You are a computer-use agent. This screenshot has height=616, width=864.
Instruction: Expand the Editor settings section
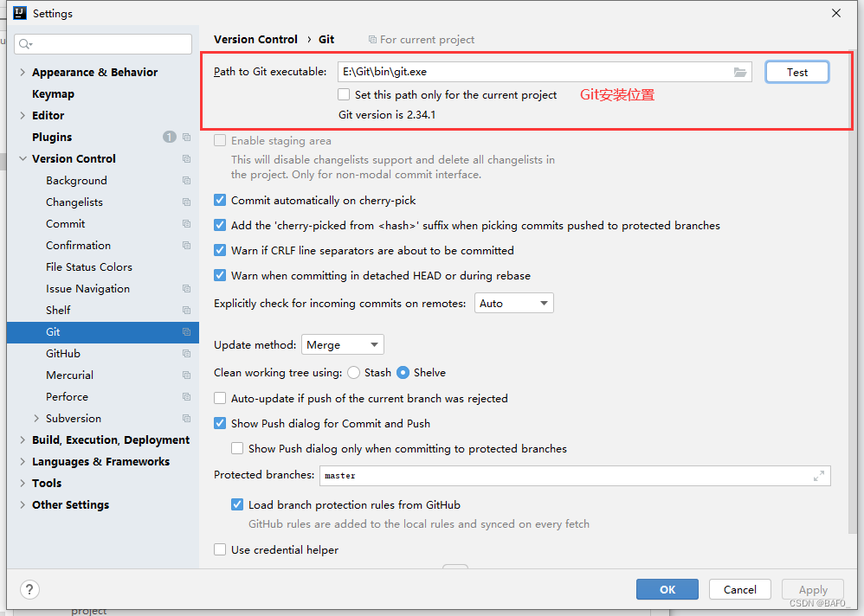(22, 115)
